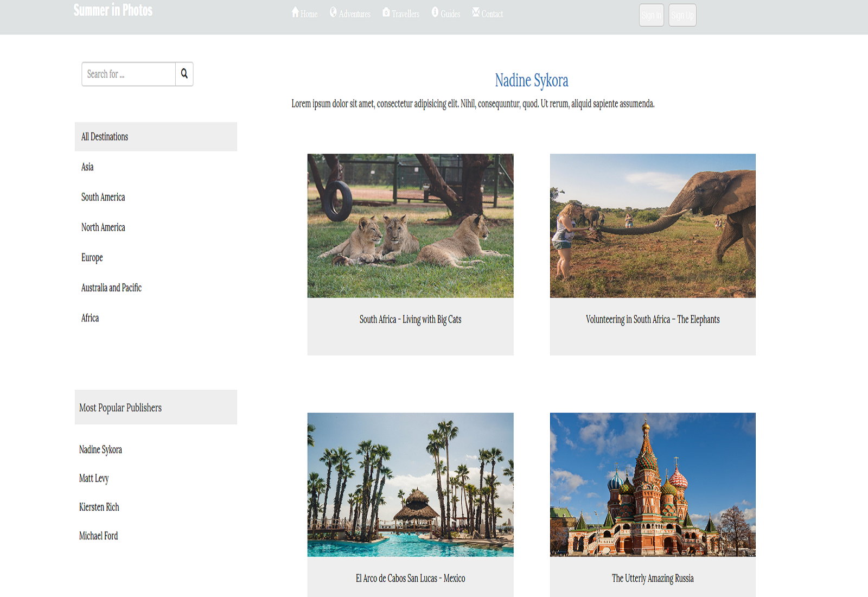Click the magnifying glass search icon
Image resolution: width=868 pixels, height=597 pixels.
184,74
